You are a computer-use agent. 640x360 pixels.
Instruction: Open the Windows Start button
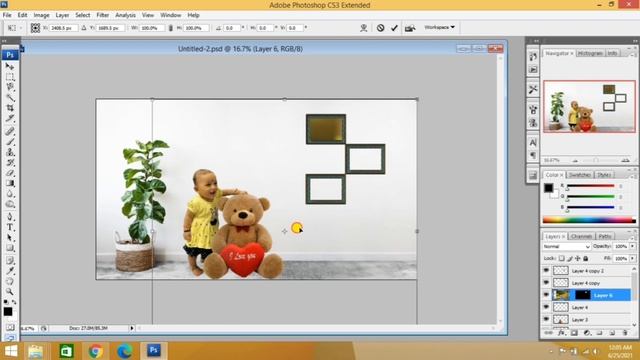pyautogui.click(x=11, y=351)
